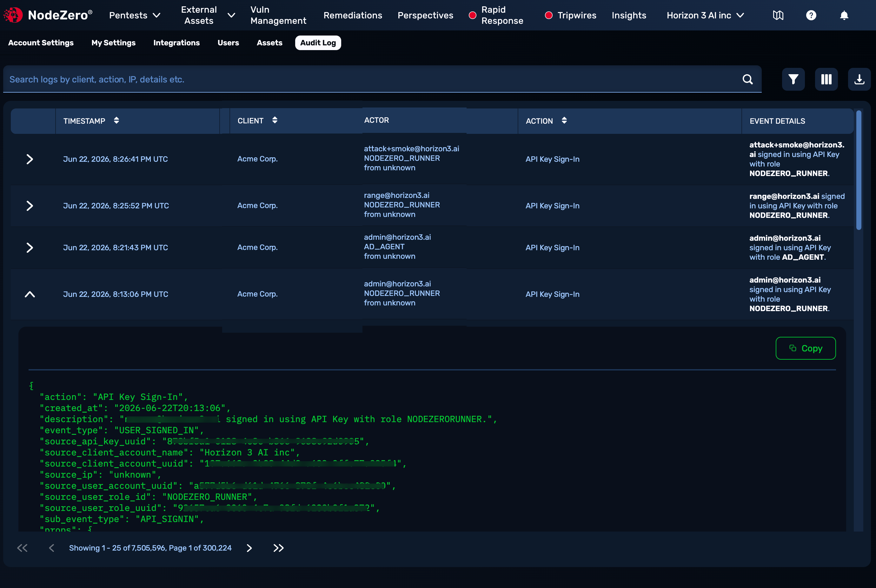Image resolution: width=876 pixels, height=588 pixels.
Task: Click the "Showing 1 - 25 of 7,505,596" text
Action: 117,548
